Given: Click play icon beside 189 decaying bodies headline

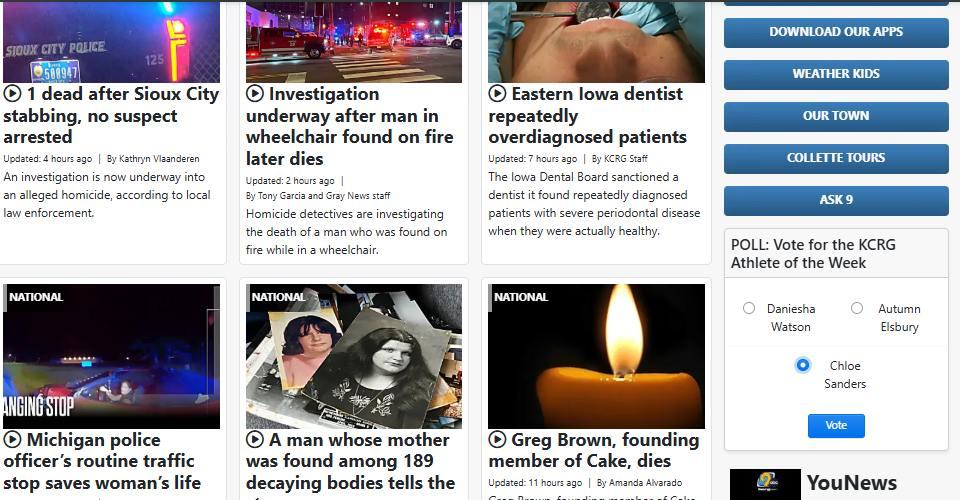Looking at the screenshot, I should coord(255,439).
